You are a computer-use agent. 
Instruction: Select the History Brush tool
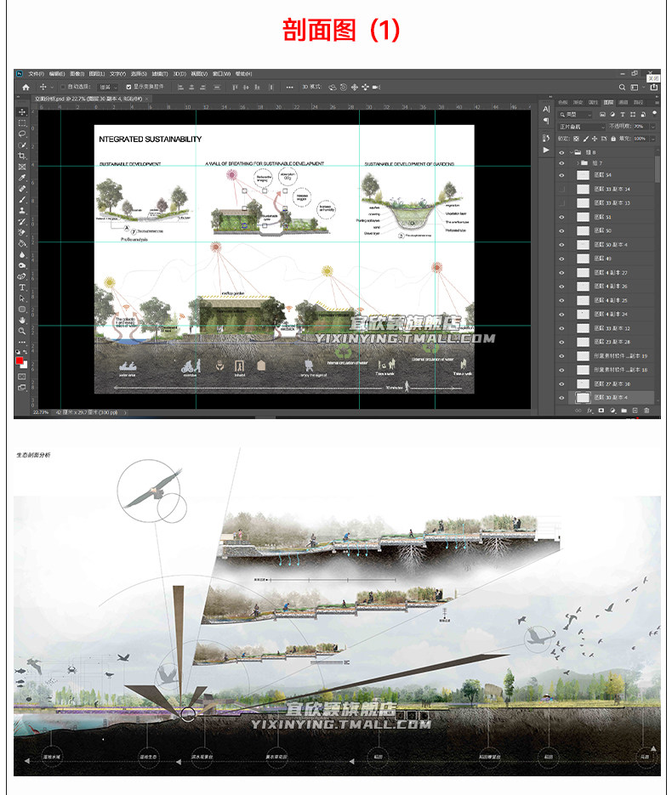[22, 222]
